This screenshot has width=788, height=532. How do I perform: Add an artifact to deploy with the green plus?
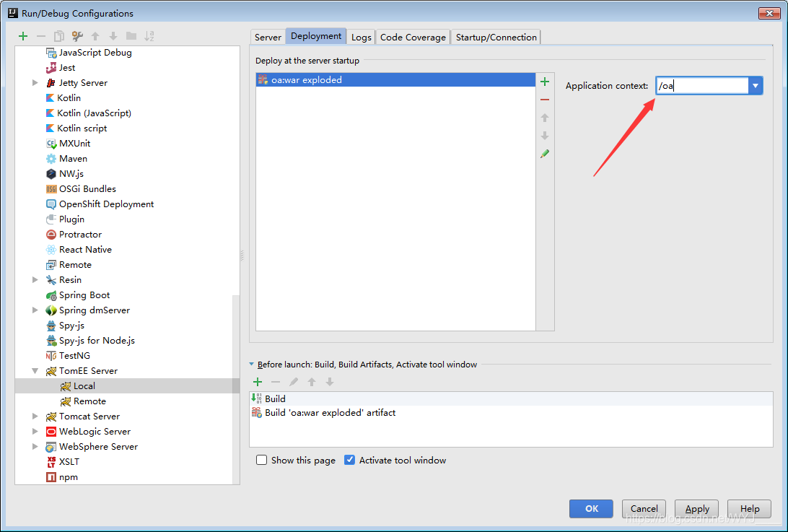[x=545, y=82]
